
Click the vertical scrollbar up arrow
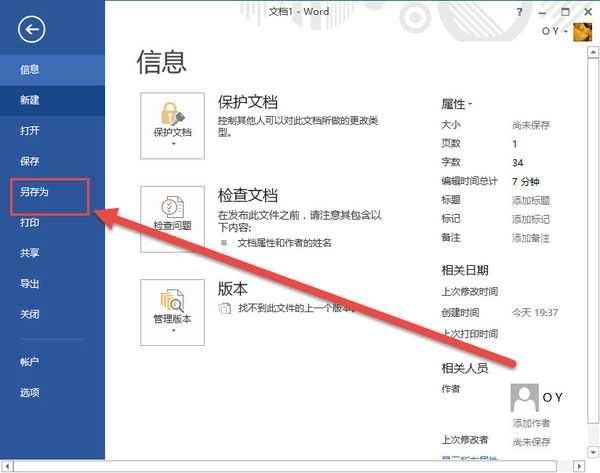pos(593,52)
